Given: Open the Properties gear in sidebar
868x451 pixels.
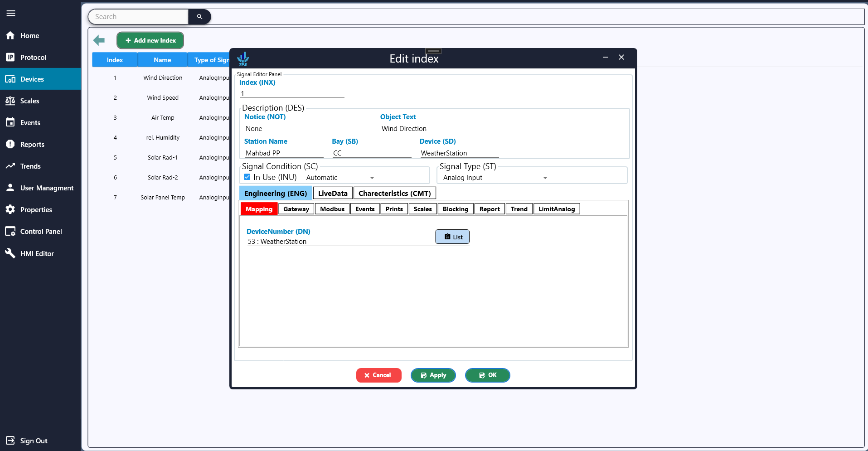Looking at the screenshot, I should tap(10, 209).
